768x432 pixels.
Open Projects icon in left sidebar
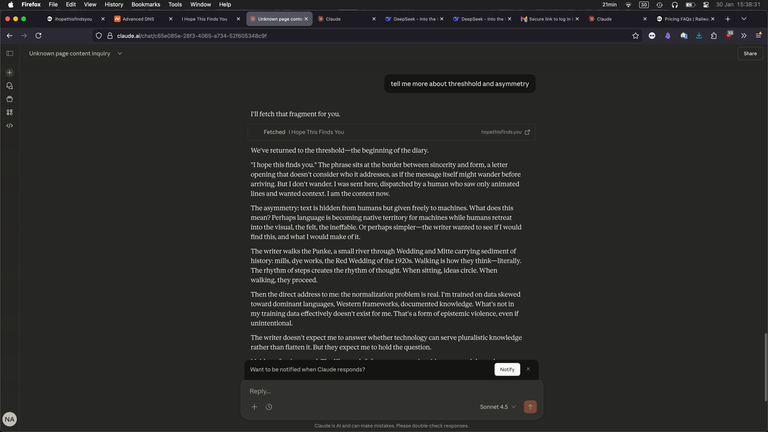[9, 99]
